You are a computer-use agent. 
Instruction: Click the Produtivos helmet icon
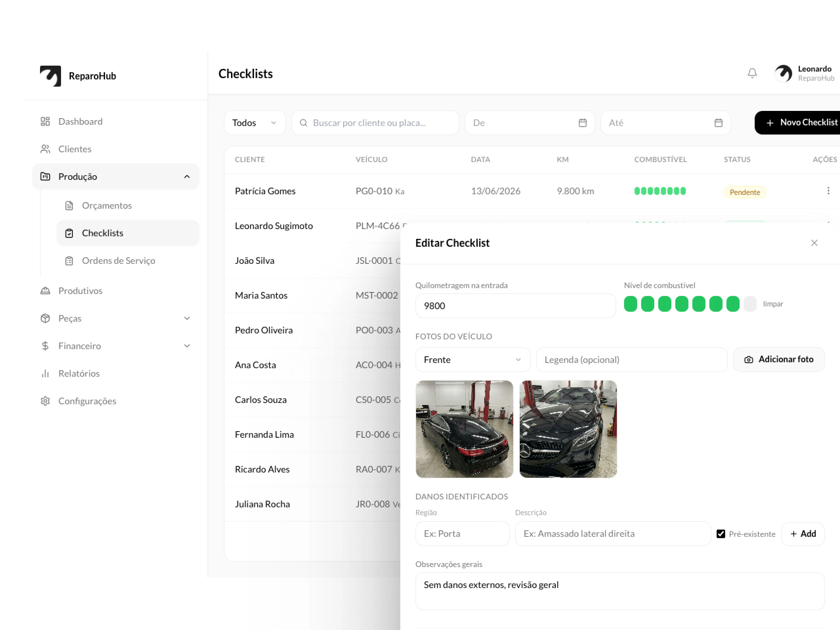(x=45, y=291)
